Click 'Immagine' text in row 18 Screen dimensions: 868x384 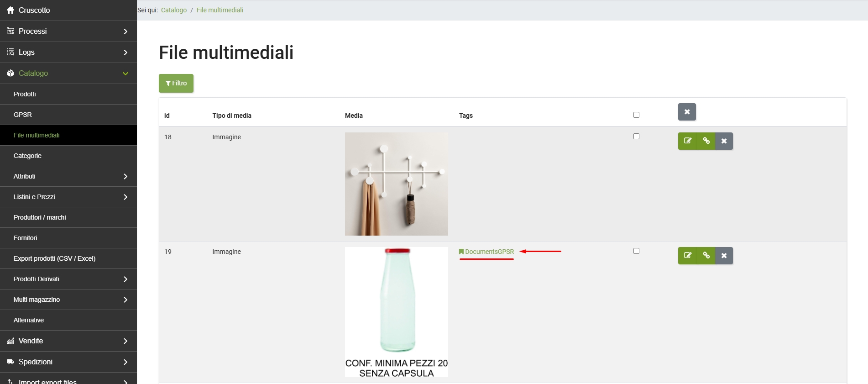tap(226, 137)
